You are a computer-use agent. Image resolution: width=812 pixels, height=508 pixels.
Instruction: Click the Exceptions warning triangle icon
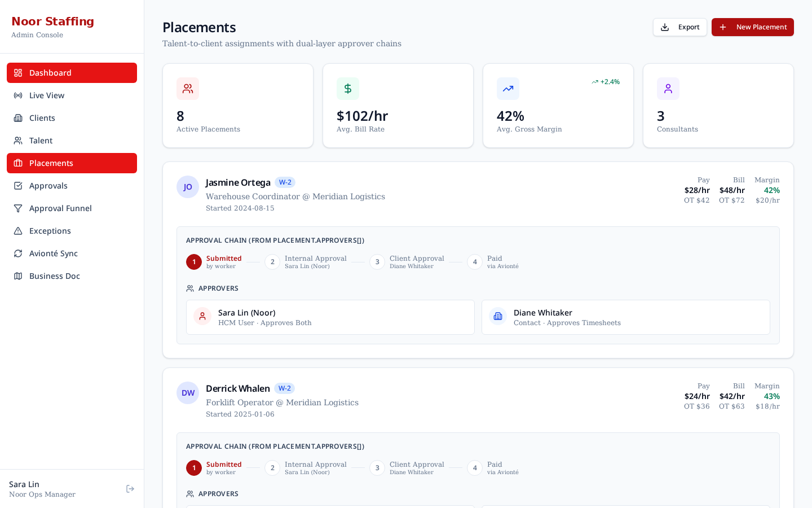18,231
